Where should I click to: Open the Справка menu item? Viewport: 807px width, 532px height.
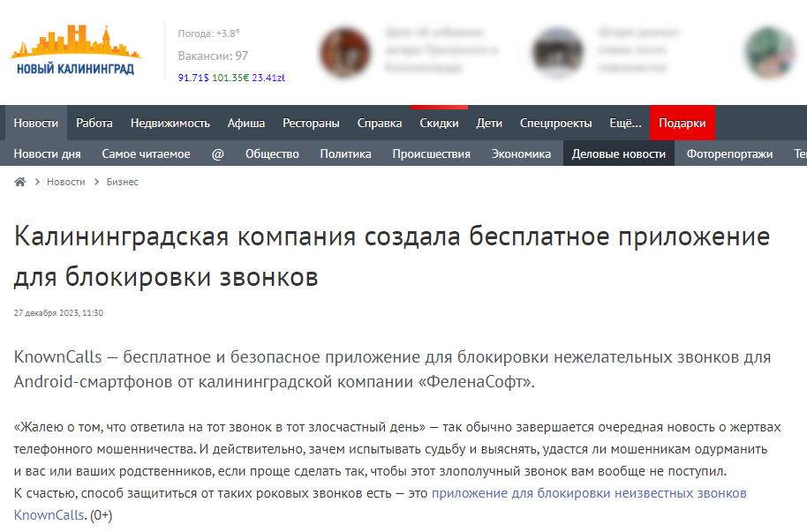point(380,123)
